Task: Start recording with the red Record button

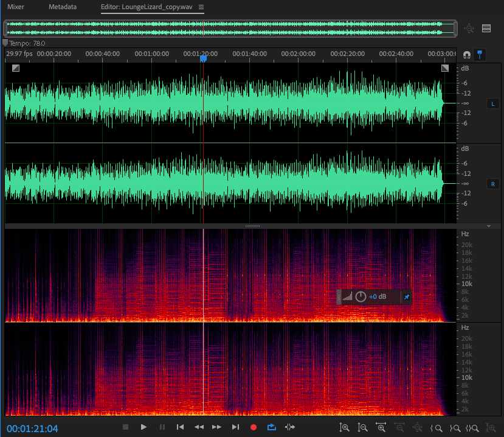Action: (x=254, y=427)
